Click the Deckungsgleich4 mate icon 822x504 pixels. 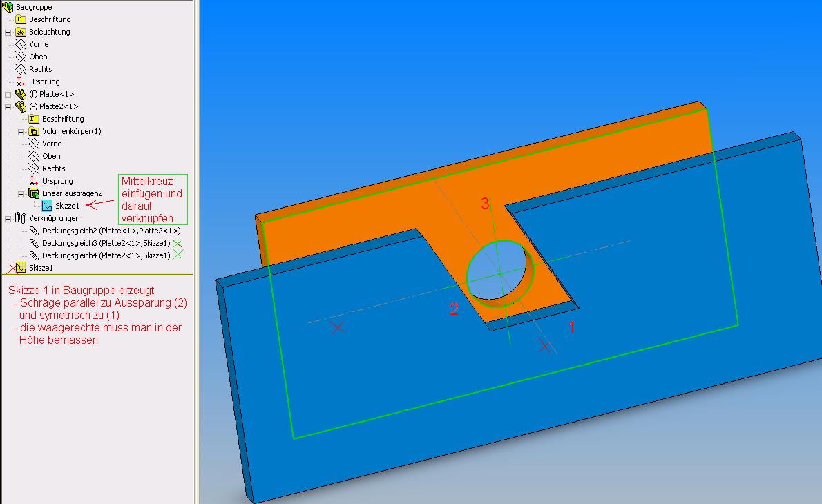(x=34, y=255)
